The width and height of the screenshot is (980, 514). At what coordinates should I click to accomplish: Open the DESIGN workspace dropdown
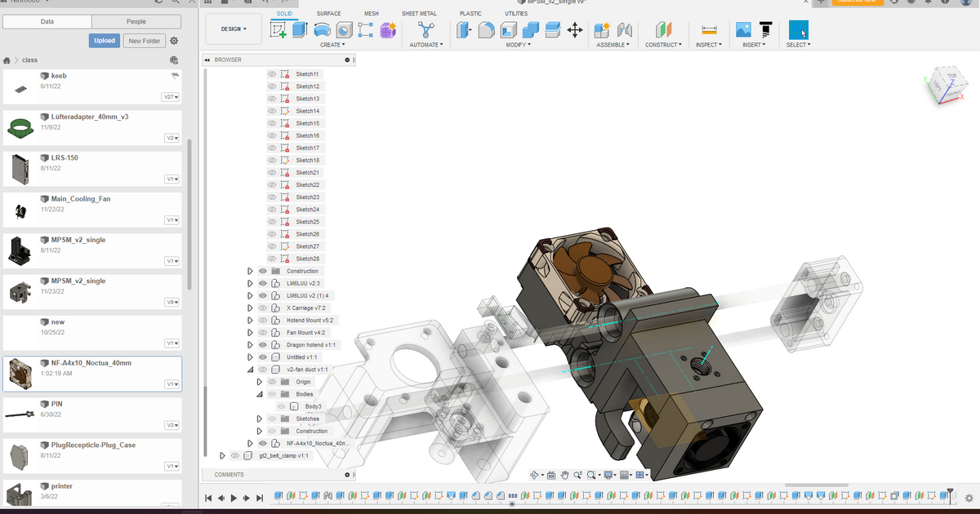click(234, 29)
